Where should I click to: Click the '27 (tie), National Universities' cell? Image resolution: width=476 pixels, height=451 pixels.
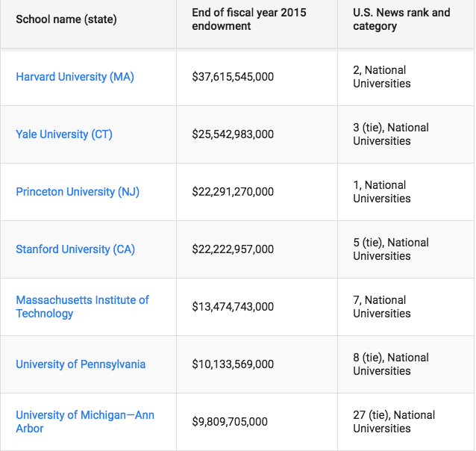(394, 422)
